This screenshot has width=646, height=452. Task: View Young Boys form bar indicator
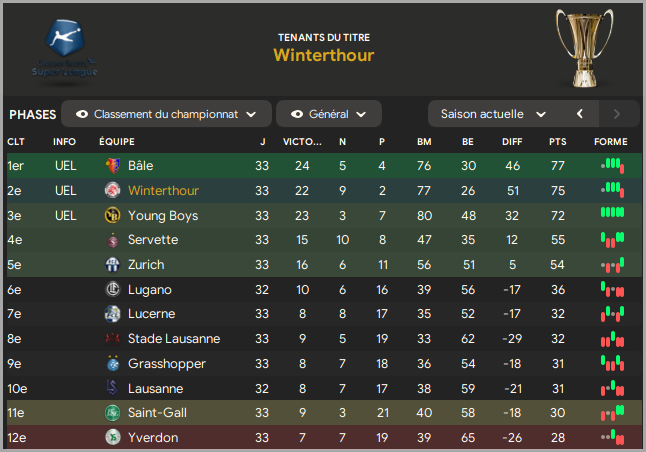pyautogui.click(x=613, y=212)
